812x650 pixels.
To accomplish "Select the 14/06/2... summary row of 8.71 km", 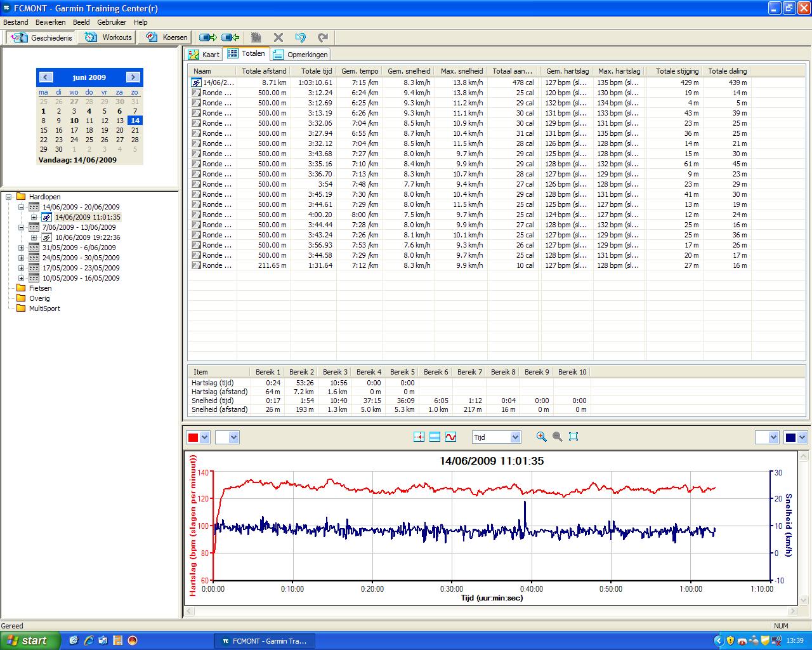I will [x=469, y=83].
